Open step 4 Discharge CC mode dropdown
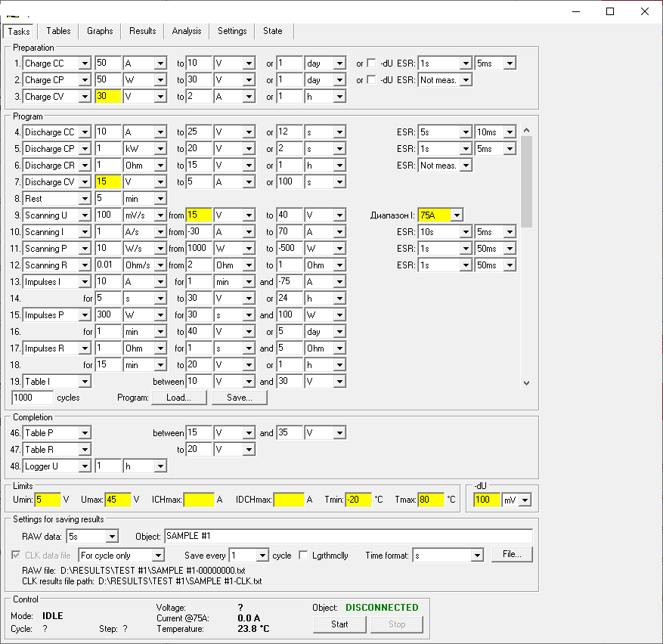Image resolution: width=663 pixels, height=644 pixels. [x=85, y=132]
